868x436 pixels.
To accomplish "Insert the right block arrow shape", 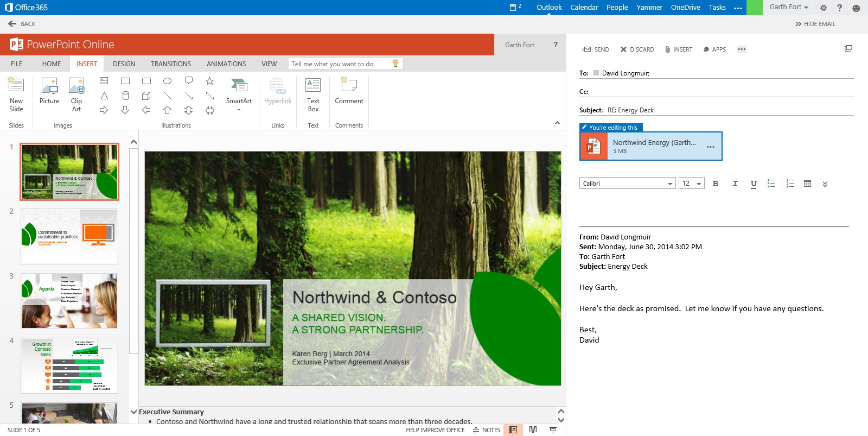I will coord(104,110).
